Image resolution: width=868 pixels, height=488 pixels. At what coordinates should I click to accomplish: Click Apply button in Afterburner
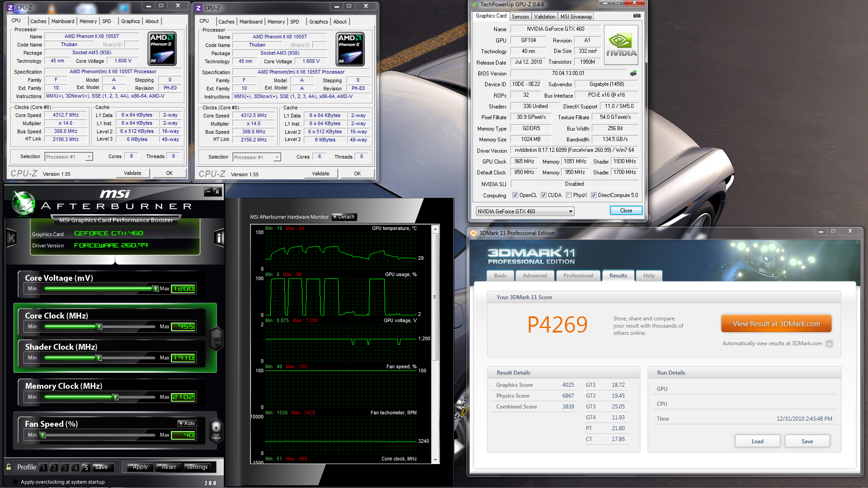pyautogui.click(x=140, y=467)
